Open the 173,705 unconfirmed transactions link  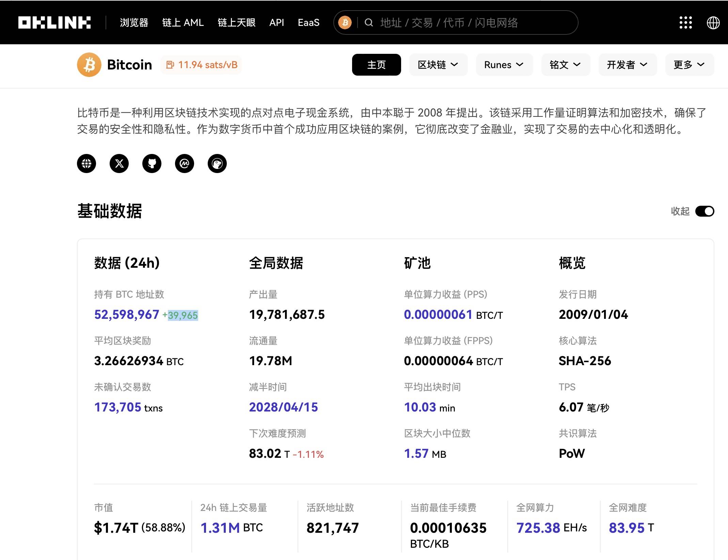[117, 407]
